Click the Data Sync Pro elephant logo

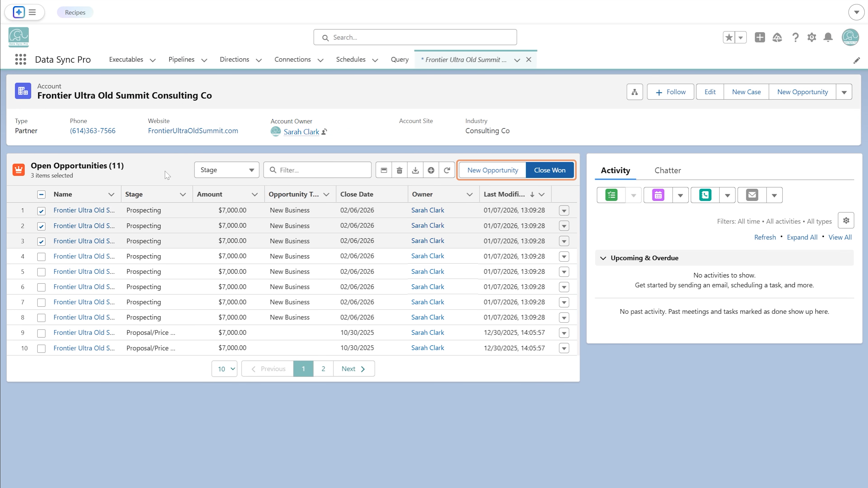pyautogui.click(x=19, y=37)
